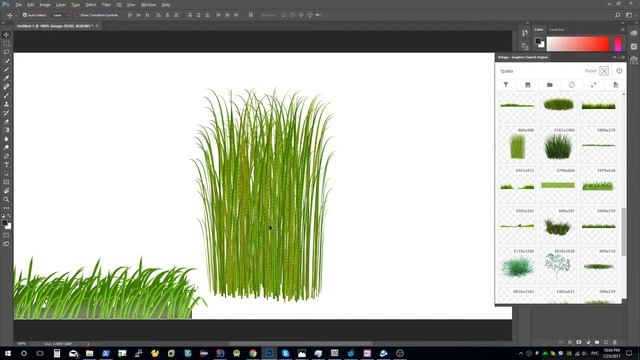Image resolution: width=640 pixels, height=360 pixels.
Task: Toggle Quick Mask mode
Action: 6,236
